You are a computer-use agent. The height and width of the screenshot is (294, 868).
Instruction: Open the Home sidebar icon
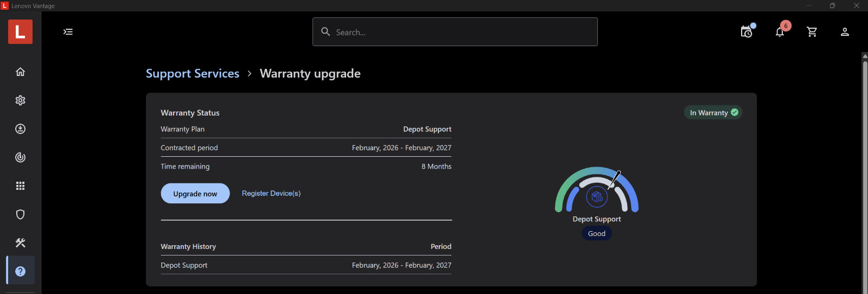[20, 72]
